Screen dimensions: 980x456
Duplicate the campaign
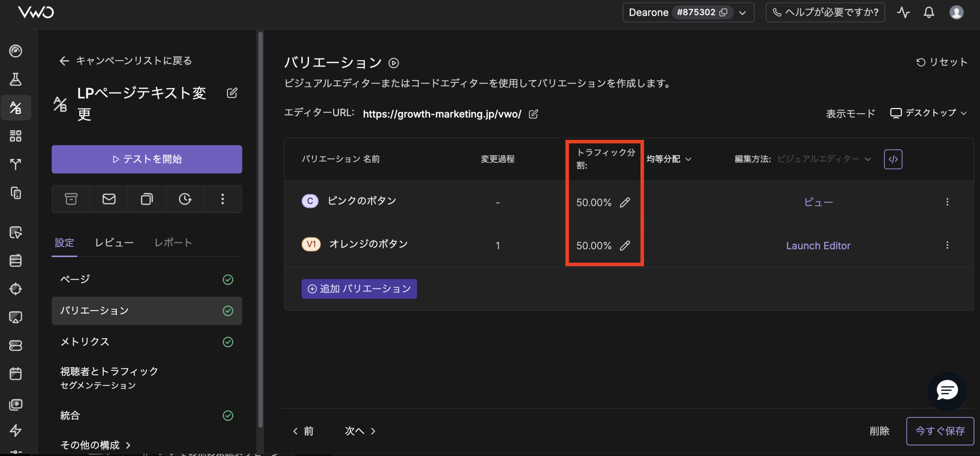[x=147, y=199]
